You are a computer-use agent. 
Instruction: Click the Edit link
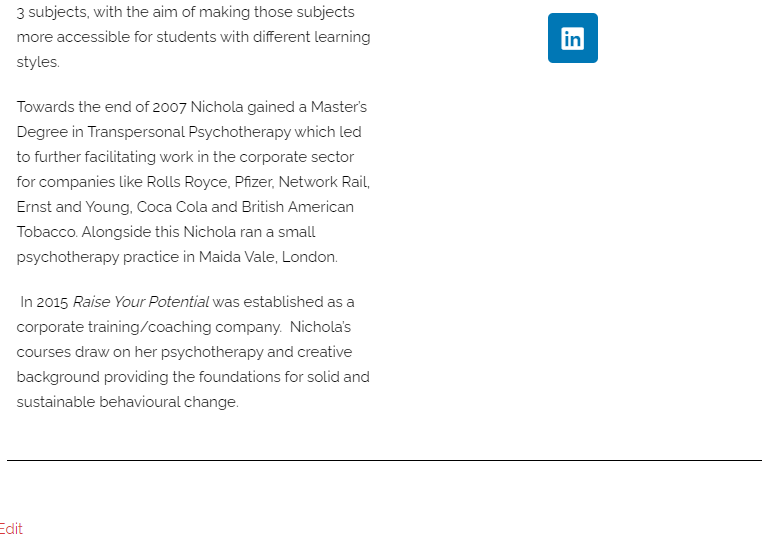(x=11, y=529)
